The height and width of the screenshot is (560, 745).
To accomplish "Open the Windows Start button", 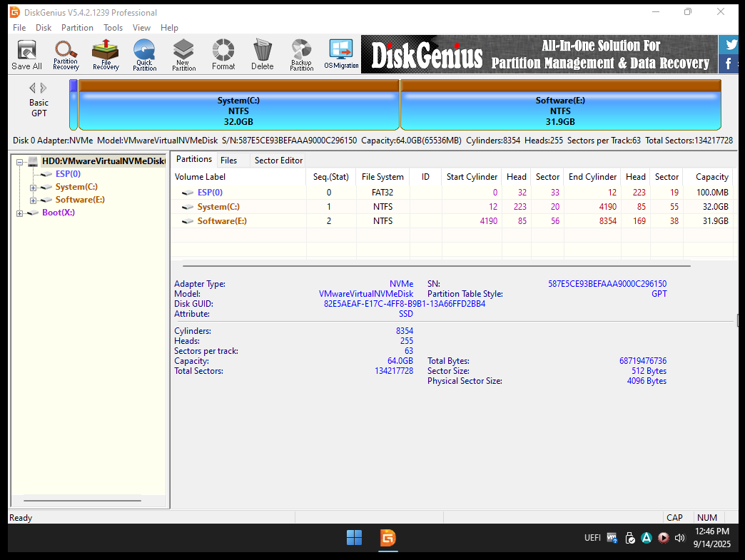I will [x=355, y=538].
